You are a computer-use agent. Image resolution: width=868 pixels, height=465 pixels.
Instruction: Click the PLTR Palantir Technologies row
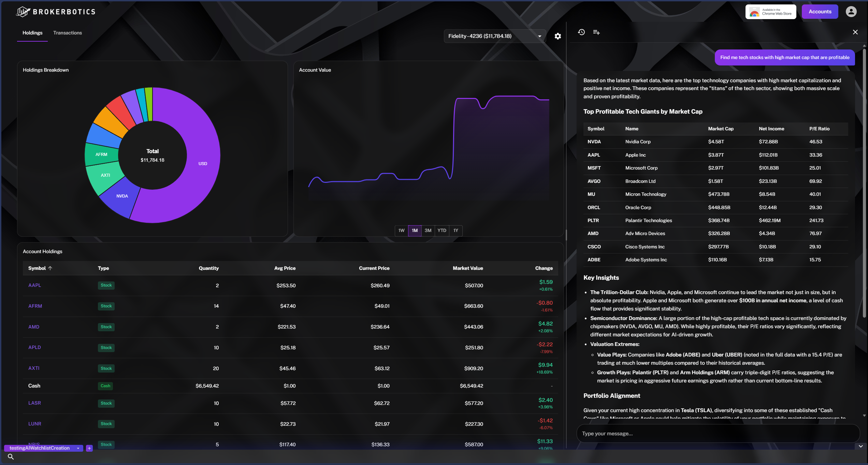point(715,220)
